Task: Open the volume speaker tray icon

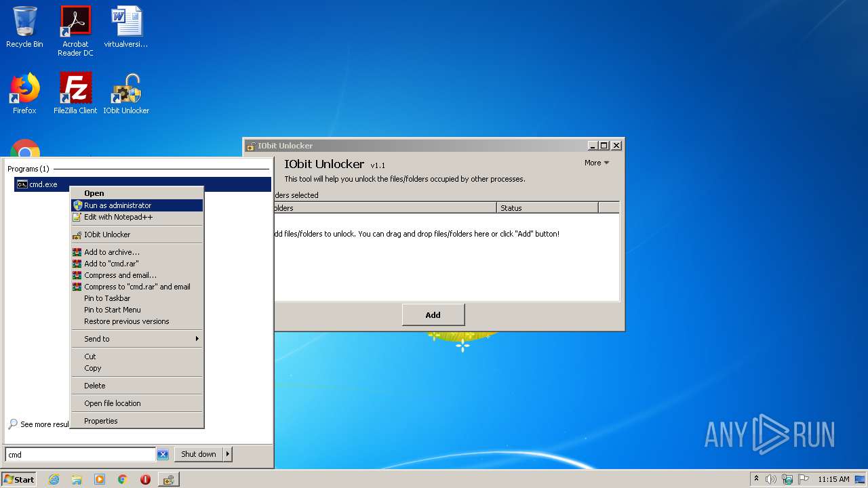Action: (x=771, y=479)
